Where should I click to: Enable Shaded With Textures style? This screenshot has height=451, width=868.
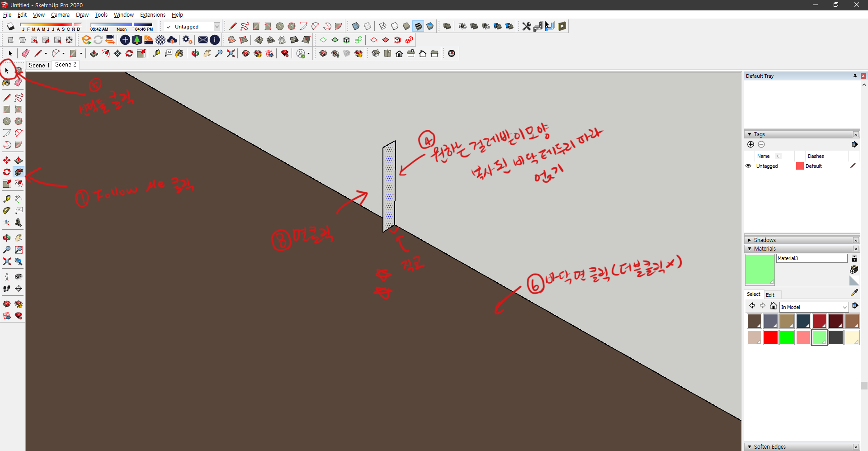[x=418, y=26]
